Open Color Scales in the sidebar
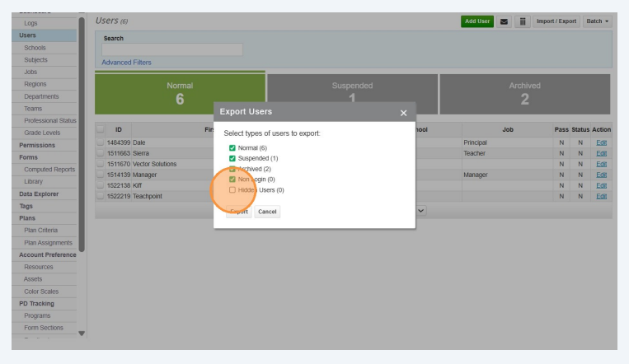Image resolution: width=629 pixels, height=364 pixels. (41, 292)
